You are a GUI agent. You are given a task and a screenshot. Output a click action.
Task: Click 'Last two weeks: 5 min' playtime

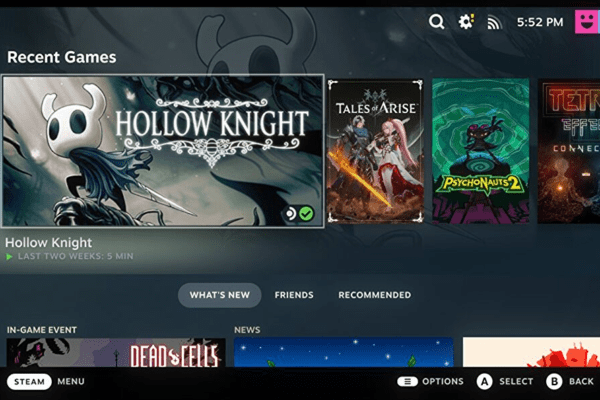76,256
